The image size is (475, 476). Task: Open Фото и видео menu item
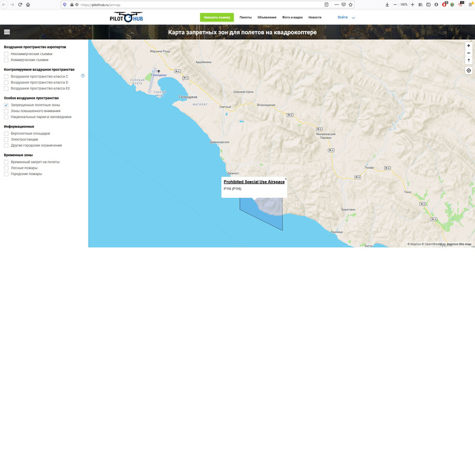click(x=292, y=17)
